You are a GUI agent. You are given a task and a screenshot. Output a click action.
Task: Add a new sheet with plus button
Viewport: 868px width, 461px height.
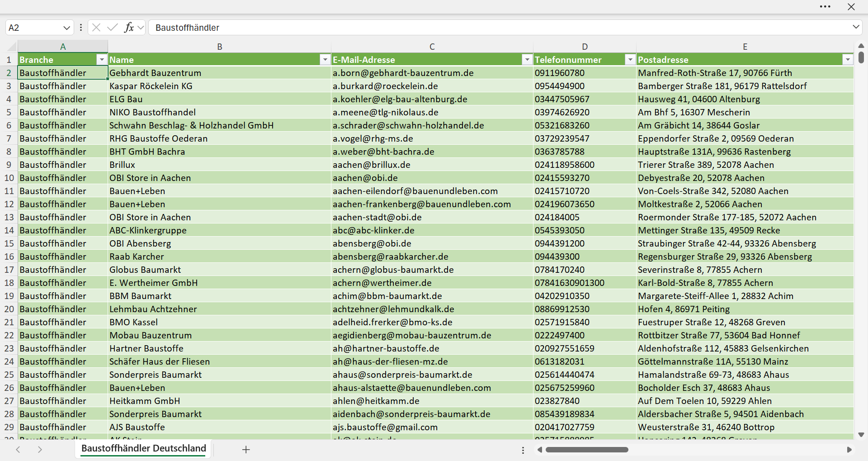246,449
